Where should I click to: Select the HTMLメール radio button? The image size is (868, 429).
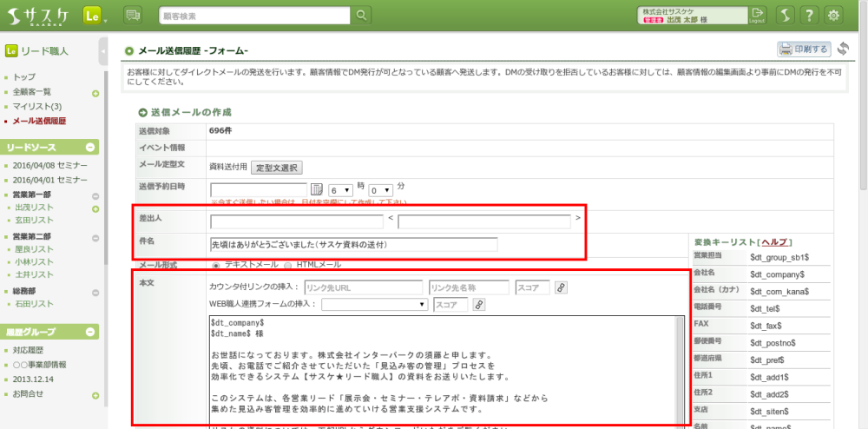point(289,264)
